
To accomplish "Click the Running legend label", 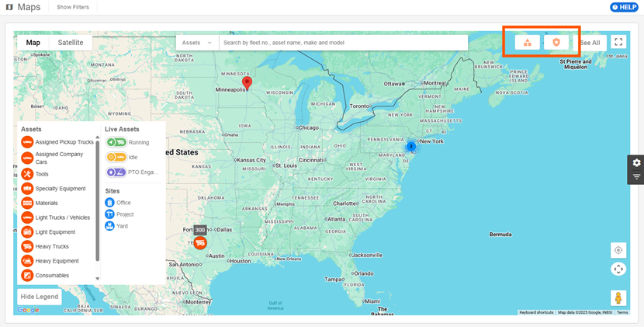I will (x=139, y=142).
